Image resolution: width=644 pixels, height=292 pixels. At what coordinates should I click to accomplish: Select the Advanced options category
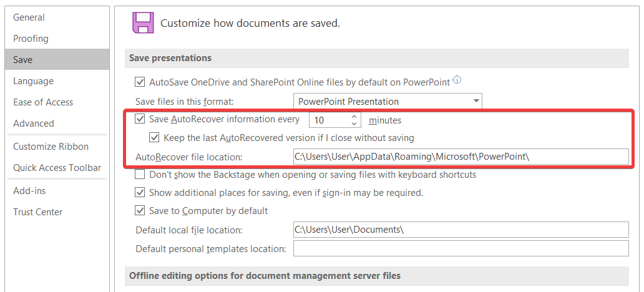(x=34, y=124)
